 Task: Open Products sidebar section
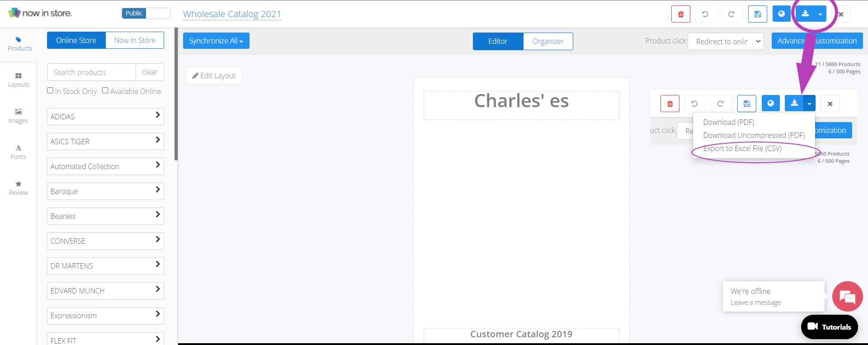pos(20,44)
